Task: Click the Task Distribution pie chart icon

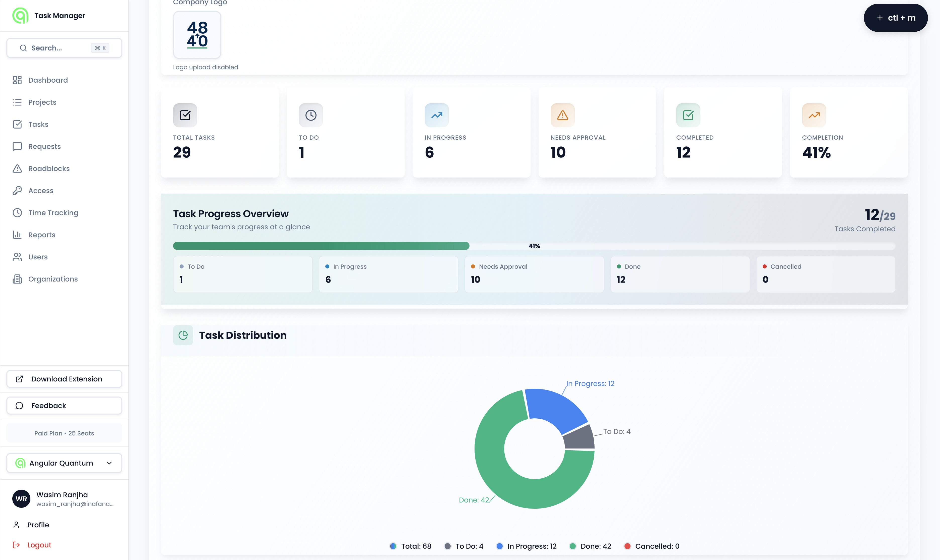Action: (x=183, y=335)
